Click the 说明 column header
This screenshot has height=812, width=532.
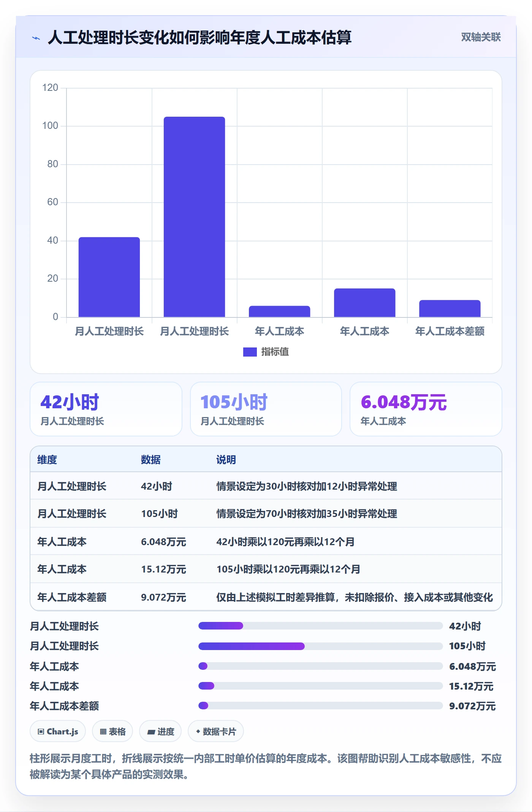[x=226, y=460]
